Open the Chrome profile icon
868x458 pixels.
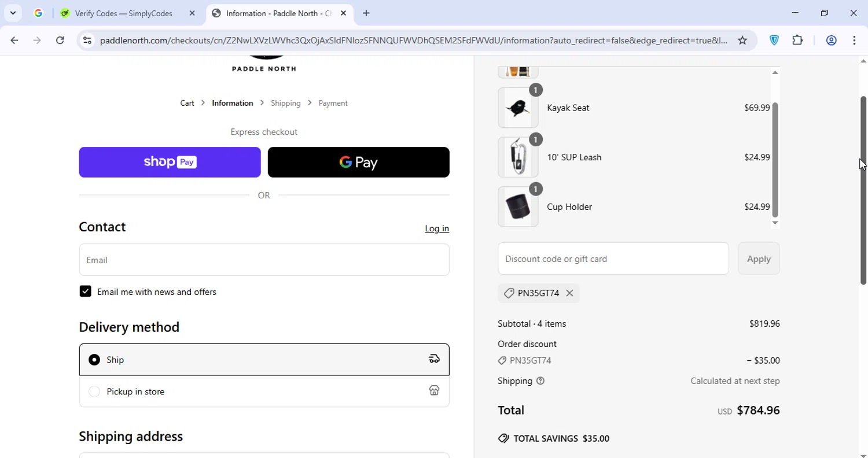click(832, 40)
